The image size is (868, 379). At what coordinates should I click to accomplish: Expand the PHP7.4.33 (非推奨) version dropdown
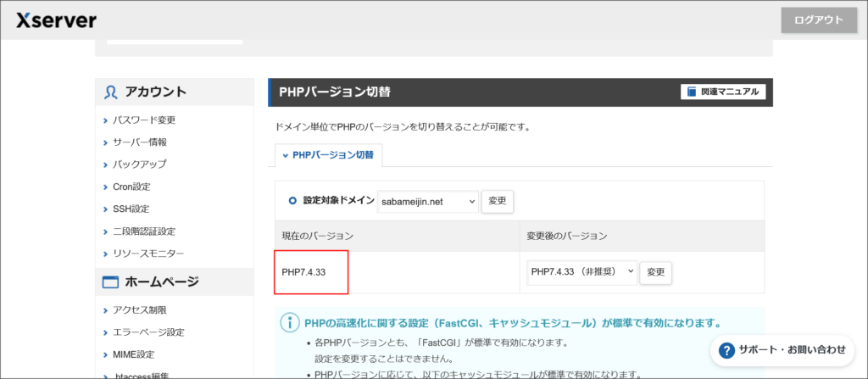point(581,272)
